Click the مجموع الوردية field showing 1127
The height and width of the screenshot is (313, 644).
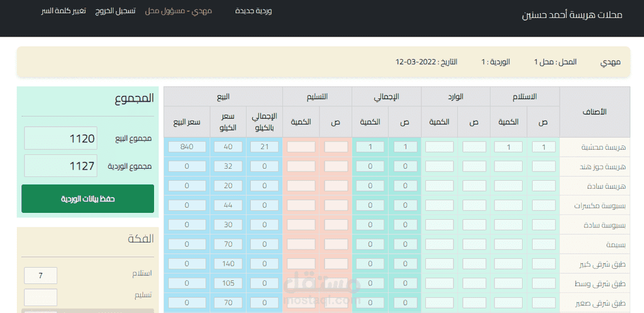pyautogui.click(x=61, y=166)
